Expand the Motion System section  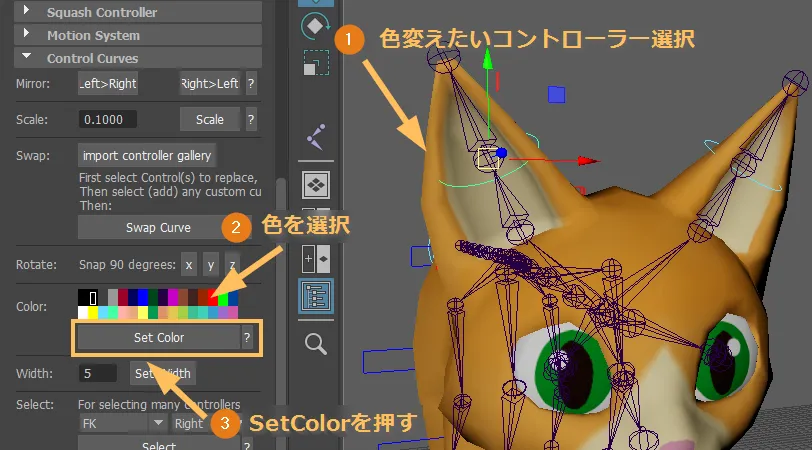pos(25,36)
